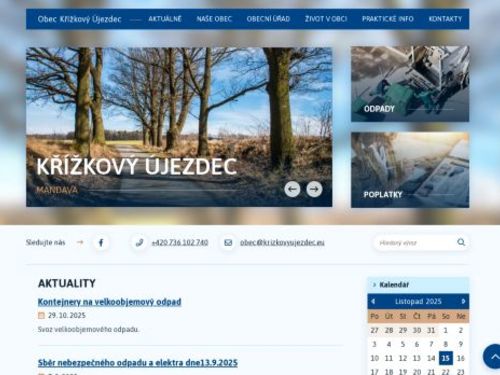Click the Sledujte nás label

pyautogui.click(x=46, y=242)
